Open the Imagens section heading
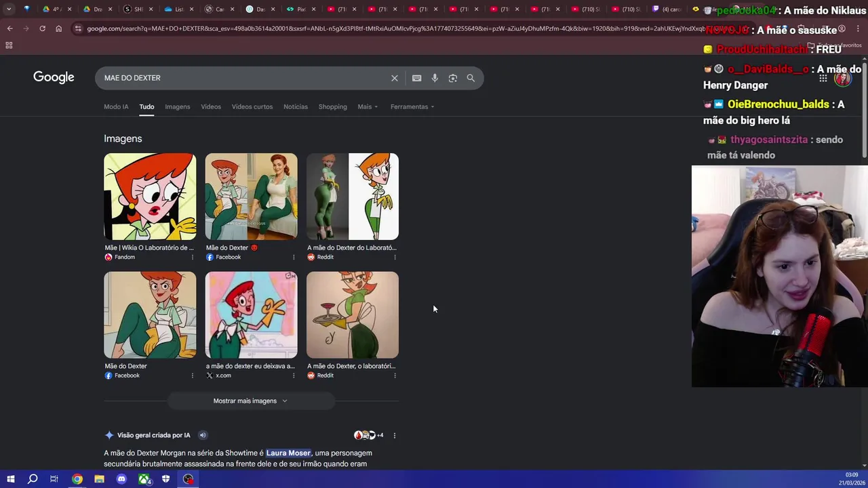868x488 pixels. click(123, 138)
